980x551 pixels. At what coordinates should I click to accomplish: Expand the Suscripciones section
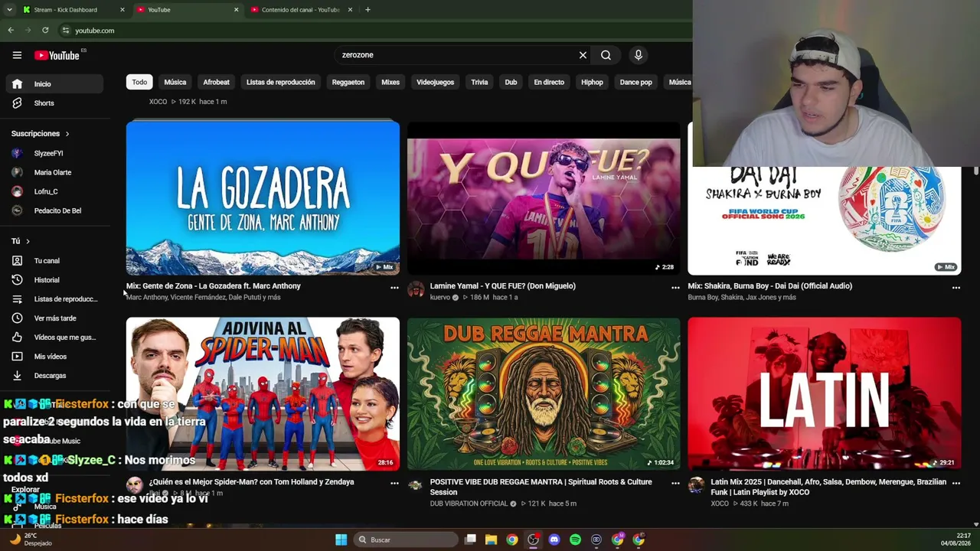pos(40,134)
